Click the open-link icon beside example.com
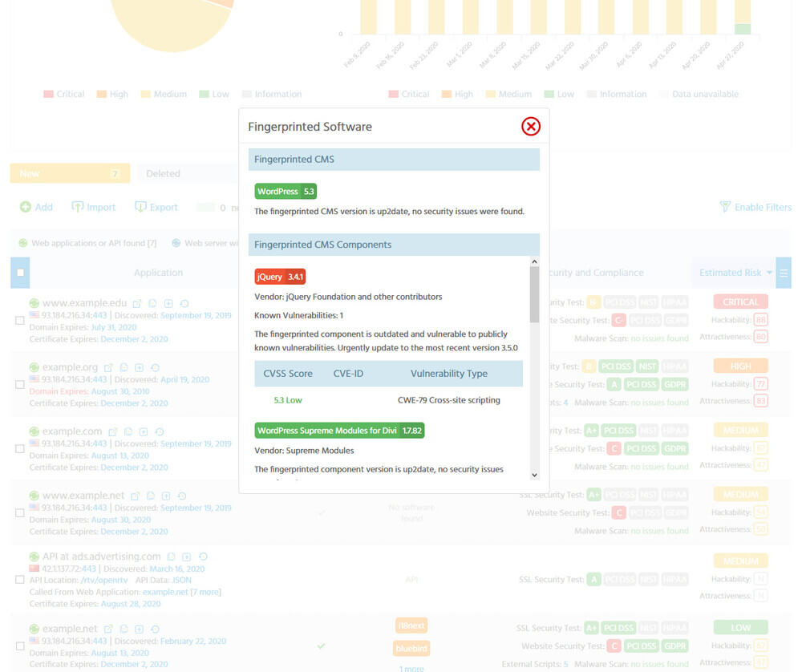The image size is (802, 672). [x=113, y=431]
